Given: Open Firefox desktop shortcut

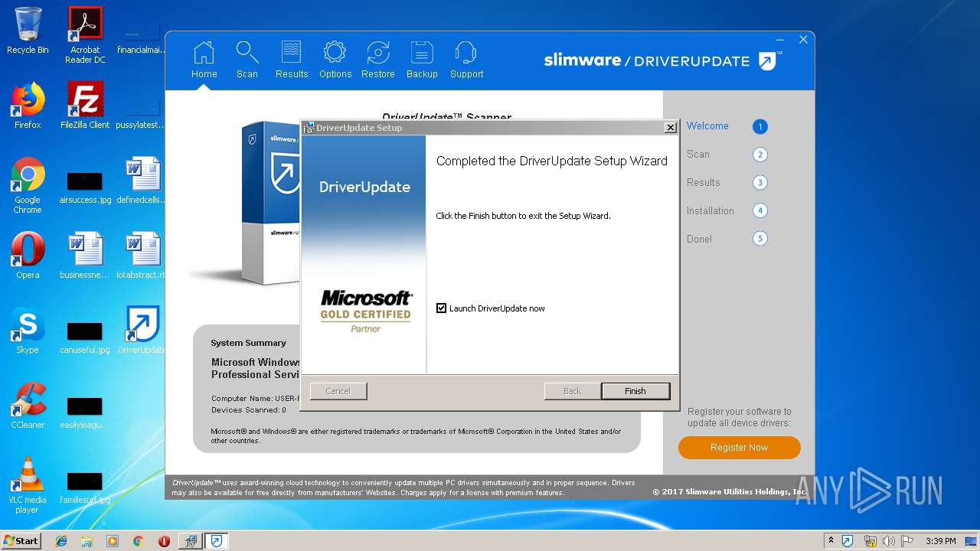Looking at the screenshot, I should point(28,106).
